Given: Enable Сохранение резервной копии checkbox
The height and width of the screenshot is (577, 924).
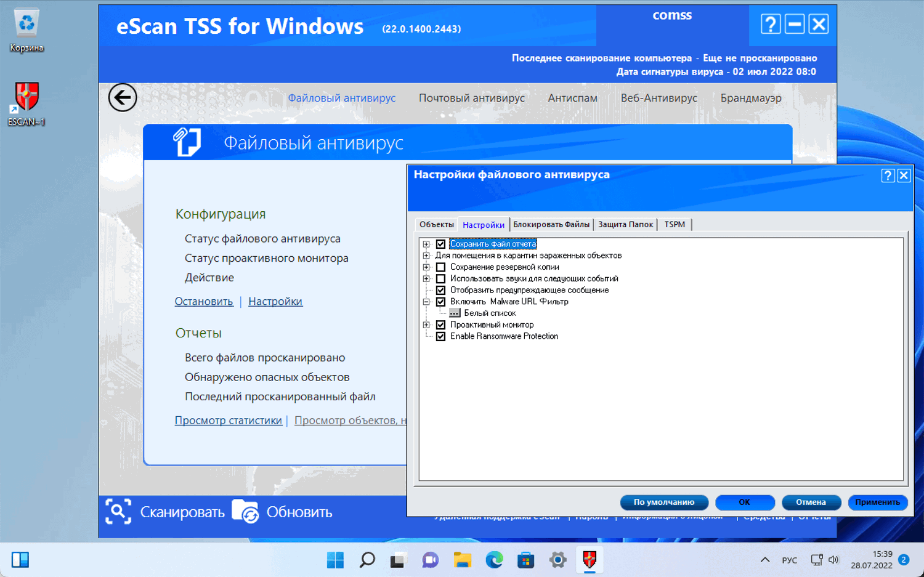Looking at the screenshot, I should coord(440,267).
